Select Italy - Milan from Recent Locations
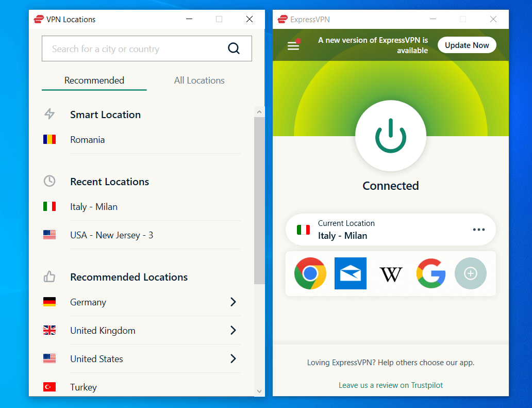 coord(94,206)
